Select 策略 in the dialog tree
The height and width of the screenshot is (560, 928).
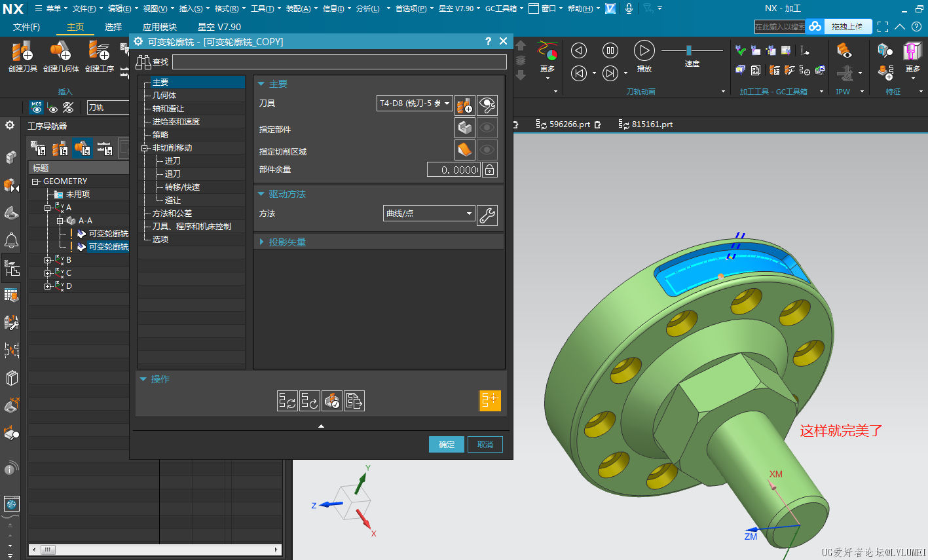coord(160,135)
